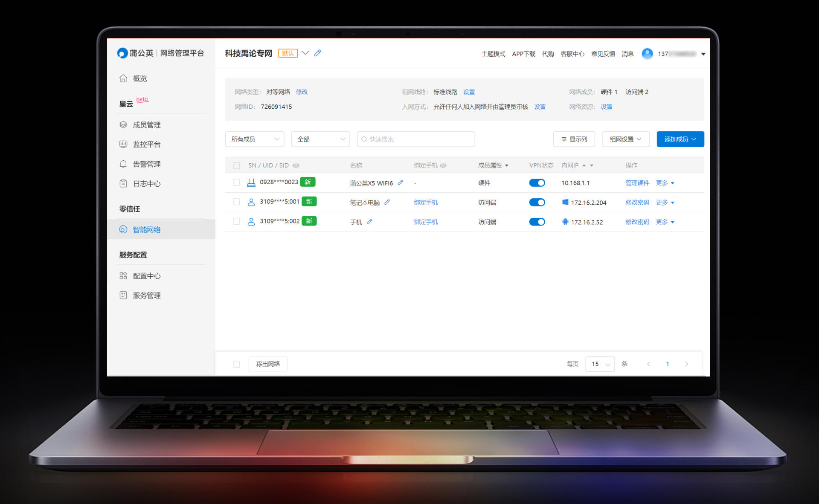The width and height of the screenshot is (819, 504).
Task: Click the edit pencil next to 笔记本电脑
Action: [x=387, y=202]
